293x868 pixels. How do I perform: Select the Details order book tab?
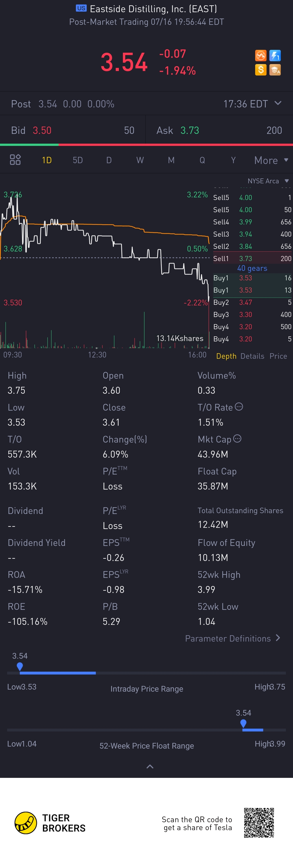click(252, 356)
